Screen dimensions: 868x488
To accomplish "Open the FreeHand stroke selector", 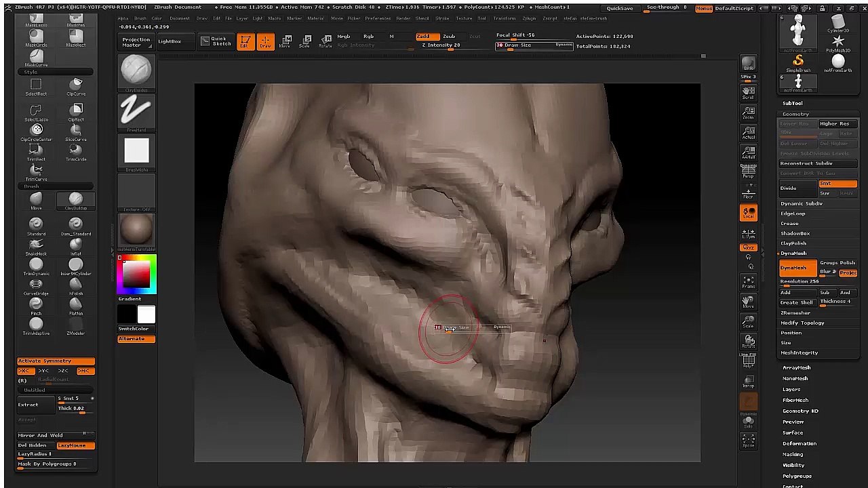I will [136, 113].
